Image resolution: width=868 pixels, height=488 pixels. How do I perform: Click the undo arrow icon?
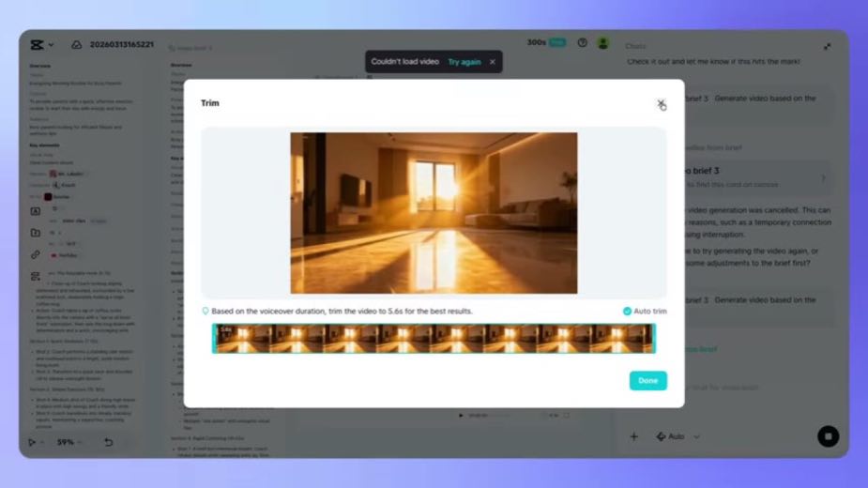pos(109,442)
